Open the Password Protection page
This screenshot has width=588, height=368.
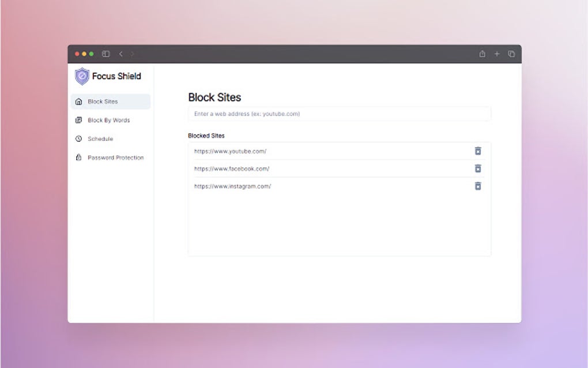click(x=115, y=157)
